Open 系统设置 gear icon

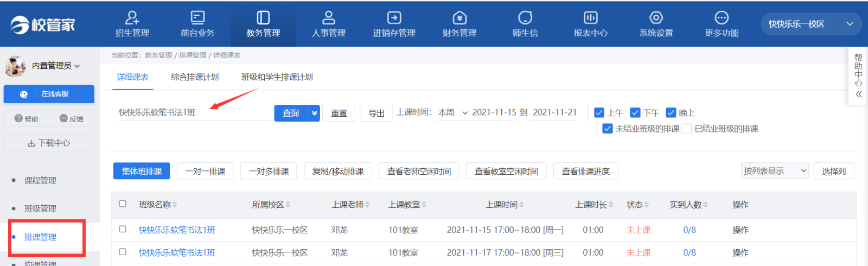pos(656,18)
